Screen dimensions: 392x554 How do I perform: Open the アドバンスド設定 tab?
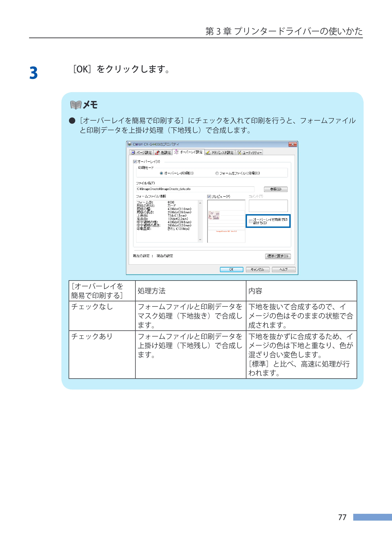[220, 152]
